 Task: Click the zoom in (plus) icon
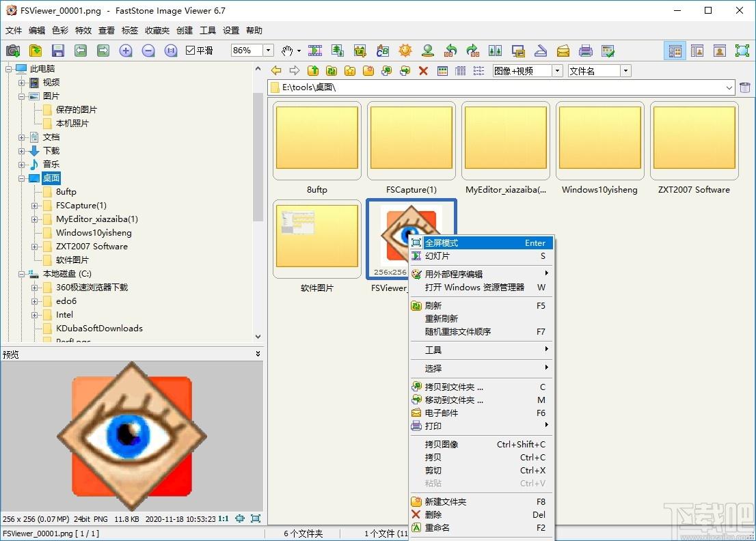(126, 51)
